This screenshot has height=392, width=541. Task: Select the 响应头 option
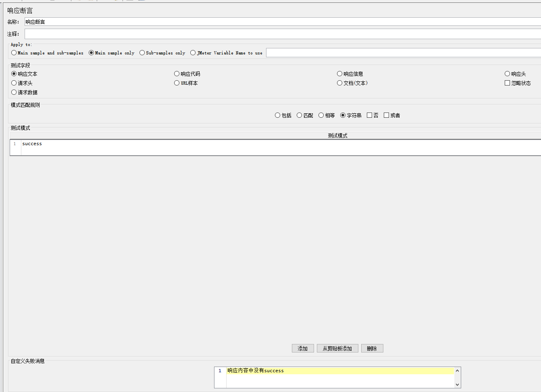(508, 74)
